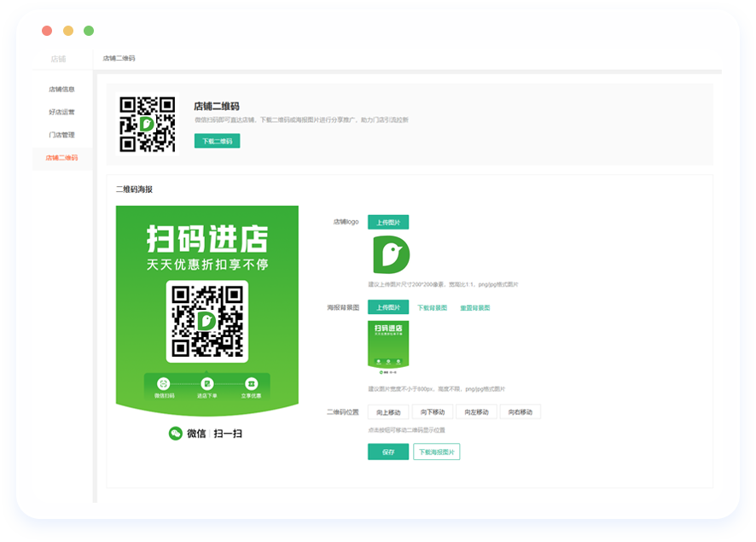756x542 pixels.
Task: Click the 下载背景图 link
Action: (x=432, y=308)
